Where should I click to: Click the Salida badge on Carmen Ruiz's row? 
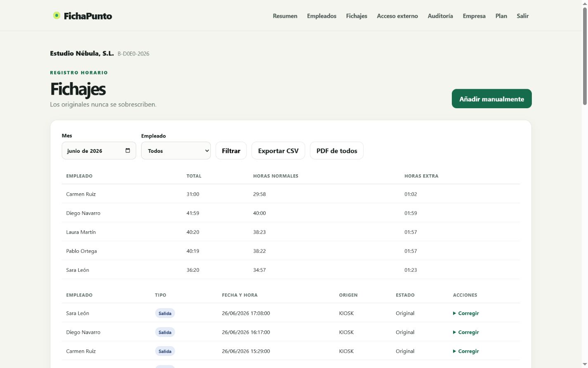click(x=165, y=351)
